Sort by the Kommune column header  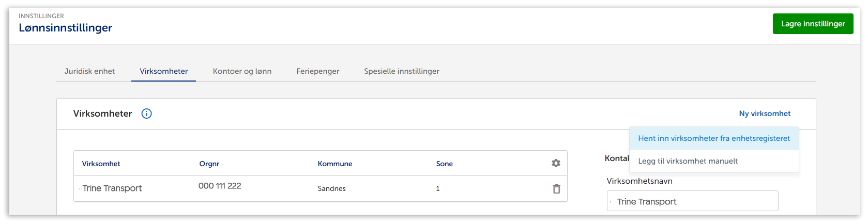point(335,164)
